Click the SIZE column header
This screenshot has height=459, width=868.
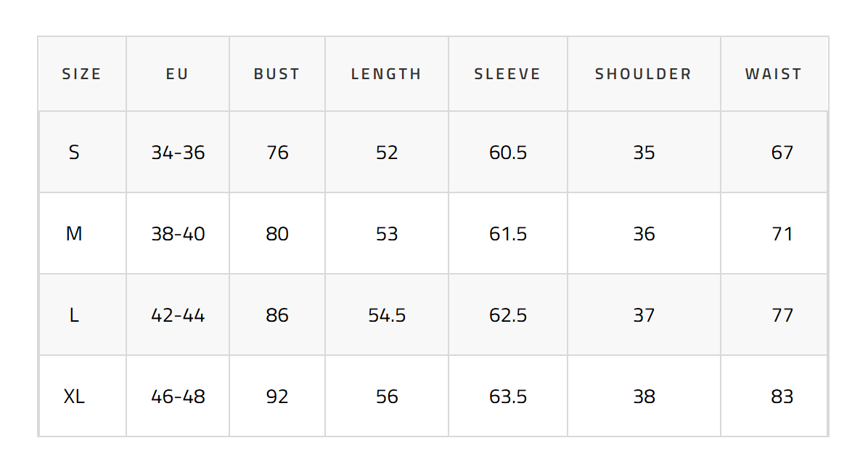point(81,74)
